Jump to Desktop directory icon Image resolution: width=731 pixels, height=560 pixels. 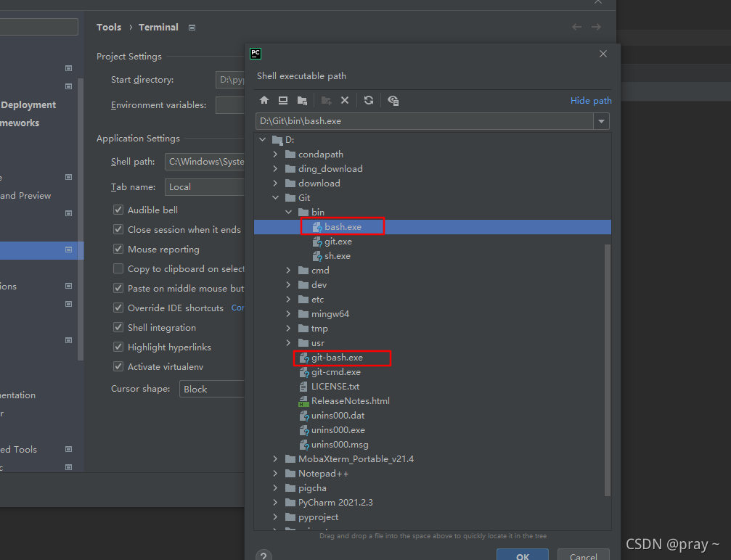283,100
